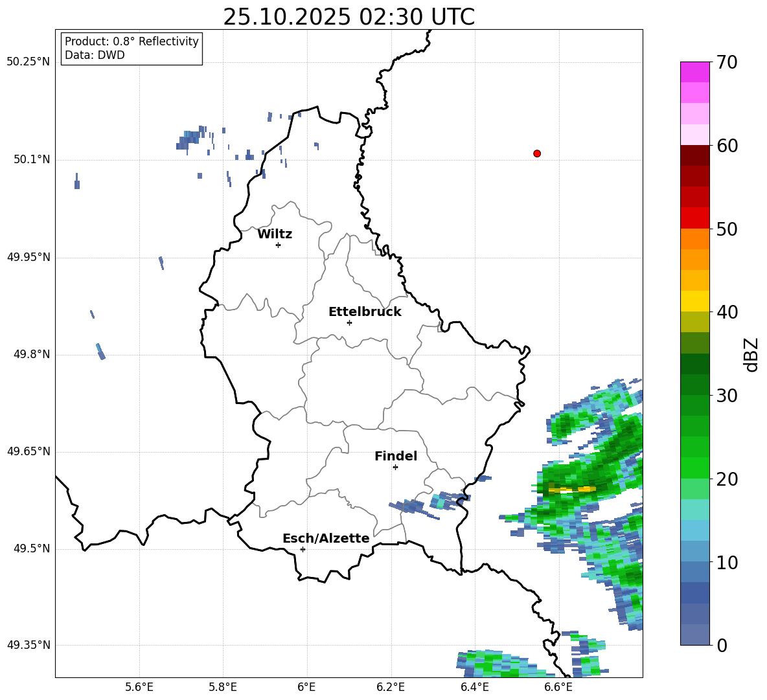Click the 'Esch/Alzette' city label
This screenshot has width=767, height=700.
point(326,538)
